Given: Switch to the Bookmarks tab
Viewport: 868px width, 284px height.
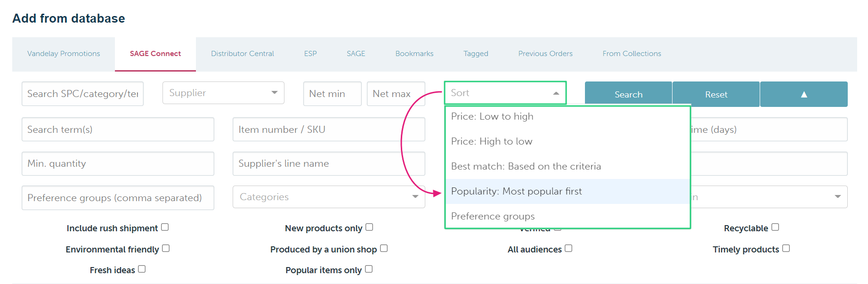Looking at the screenshot, I should [x=414, y=54].
